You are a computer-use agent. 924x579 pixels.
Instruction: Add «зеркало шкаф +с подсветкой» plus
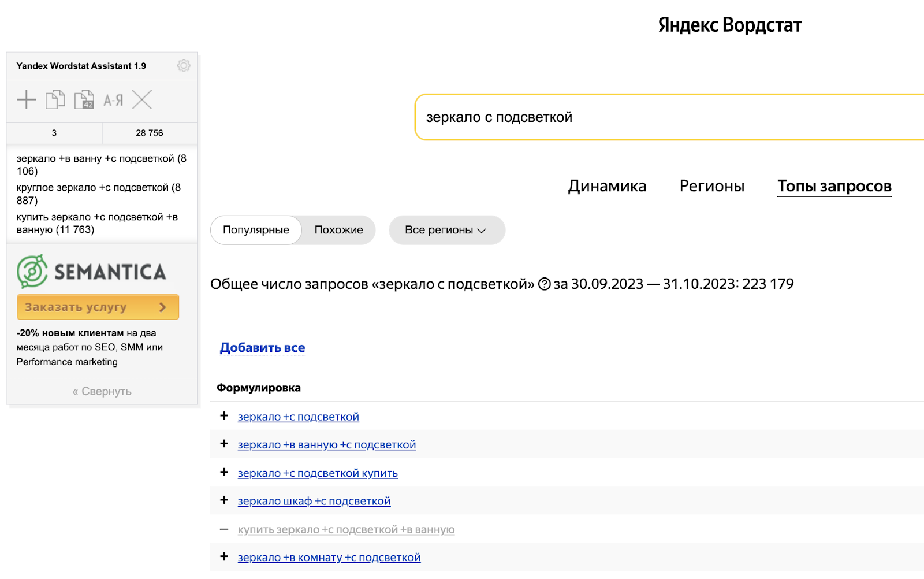(x=224, y=500)
